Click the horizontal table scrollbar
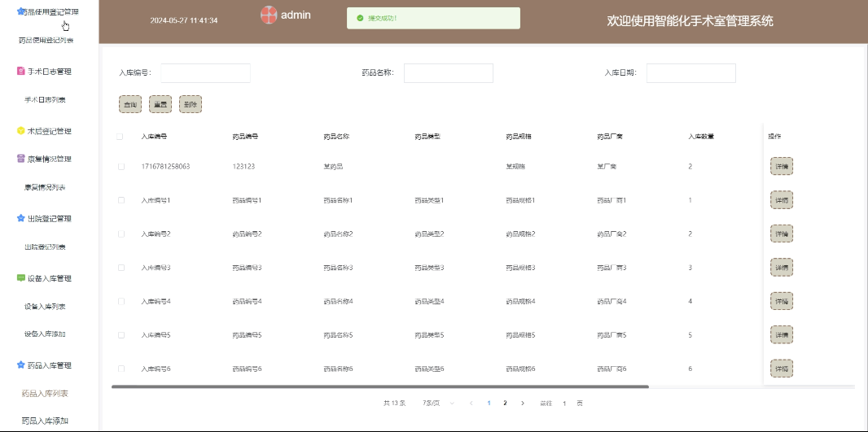Image resolution: width=868 pixels, height=432 pixels. [x=379, y=386]
